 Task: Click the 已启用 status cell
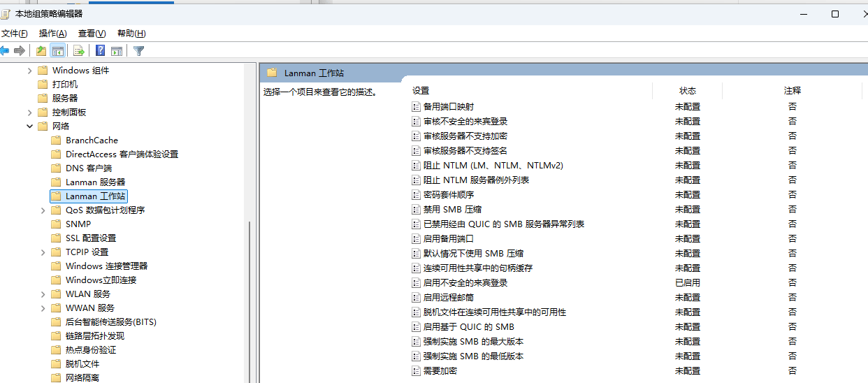(x=688, y=283)
